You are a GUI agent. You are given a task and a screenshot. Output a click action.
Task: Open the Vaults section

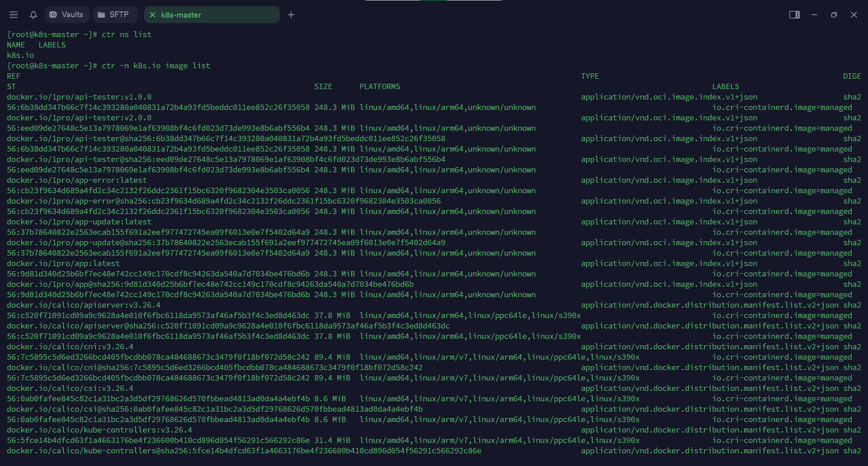(67, 15)
